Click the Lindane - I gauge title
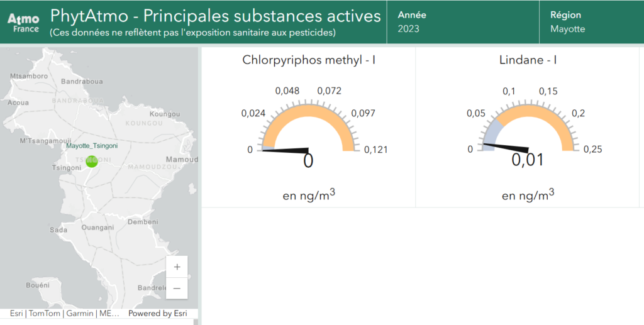Screen dimensions: 644x325 [x=528, y=60]
